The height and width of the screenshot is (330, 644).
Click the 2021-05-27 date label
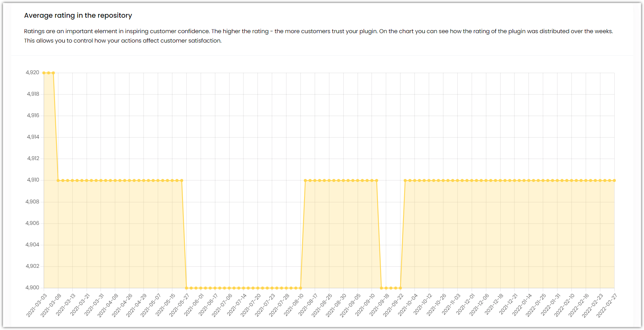[179, 306]
